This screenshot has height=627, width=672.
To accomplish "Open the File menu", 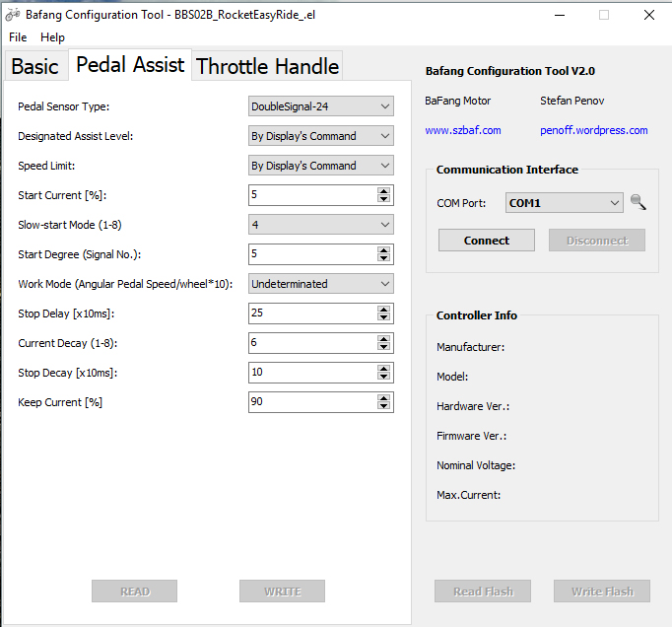I will (x=18, y=37).
